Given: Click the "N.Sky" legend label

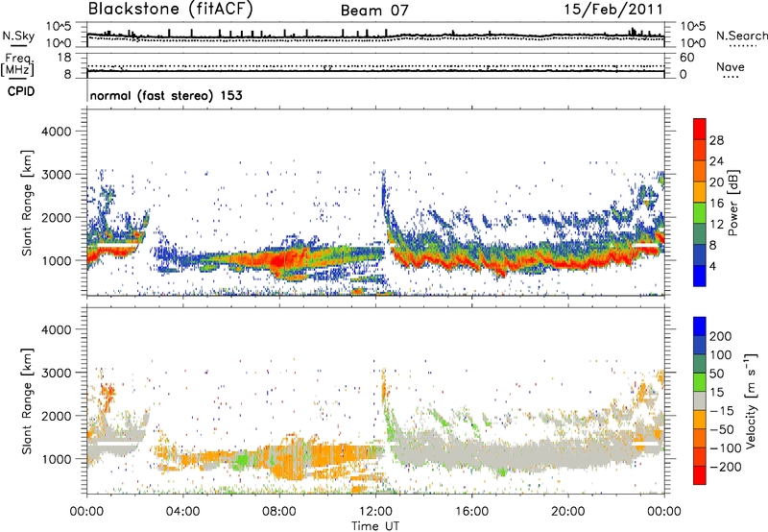Looking at the screenshot, I should pos(18,36).
